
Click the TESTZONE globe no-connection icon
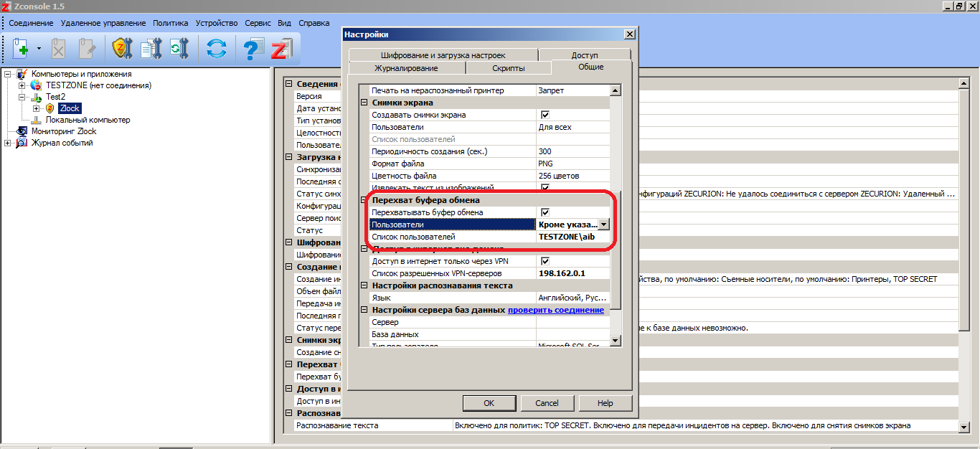(x=36, y=85)
